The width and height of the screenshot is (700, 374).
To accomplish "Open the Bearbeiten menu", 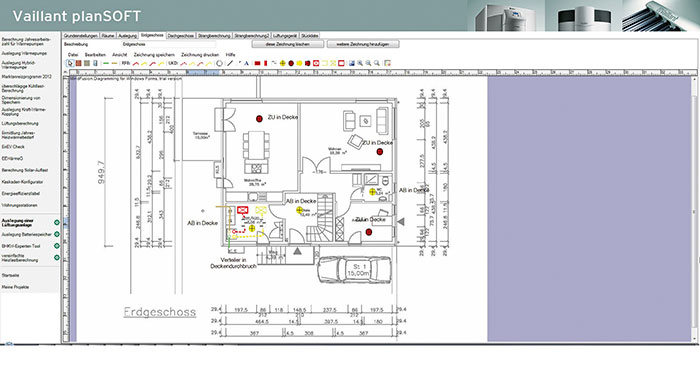I will tap(95, 54).
